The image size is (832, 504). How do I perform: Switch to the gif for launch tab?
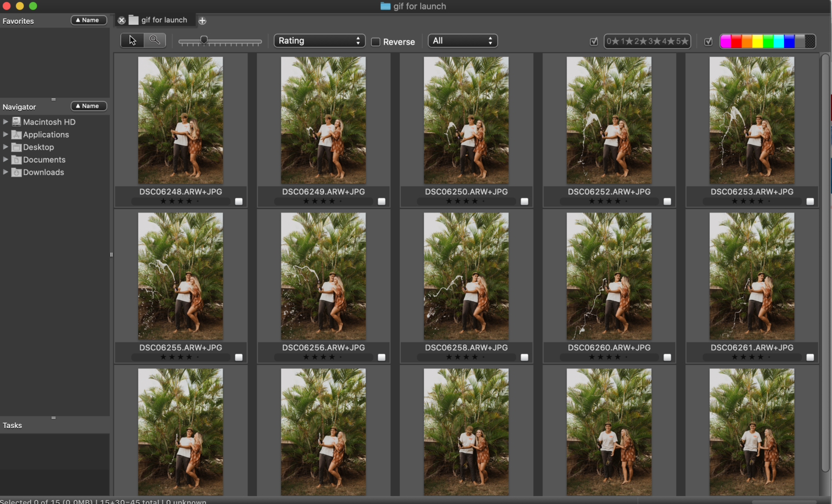(x=162, y=20)
